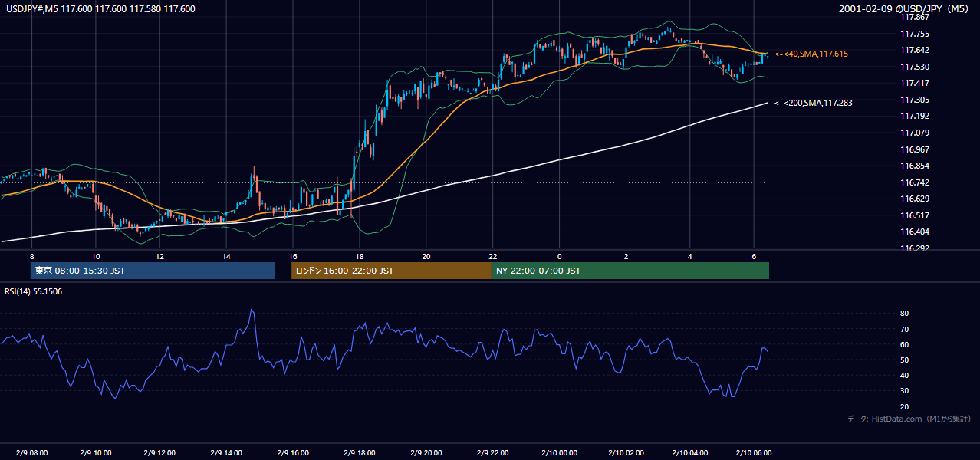Click the 2/10 06:00 time label
The image size is (980, 460).
click(755, 452)
